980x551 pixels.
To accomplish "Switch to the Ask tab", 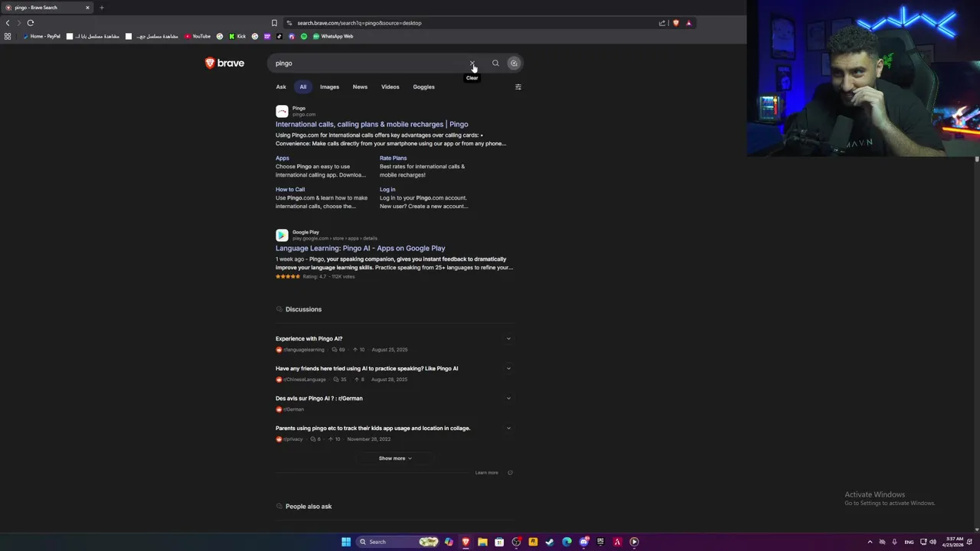I will tap(281, 87).
